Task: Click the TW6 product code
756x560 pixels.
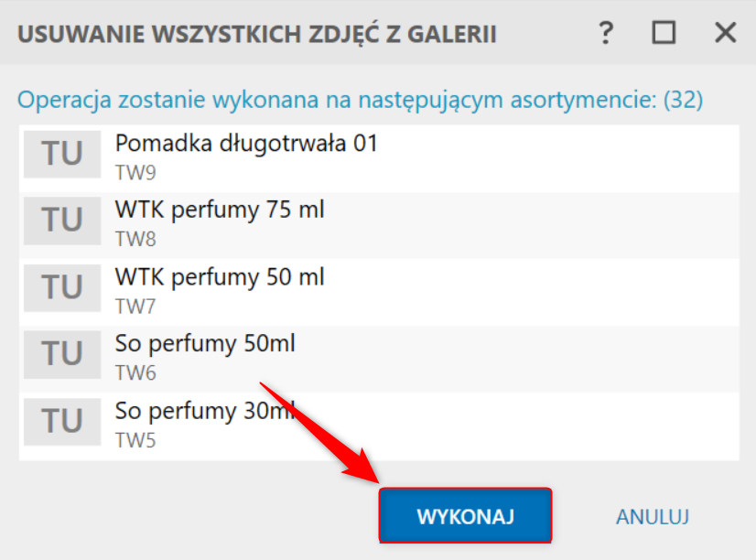Action: tap(135, 373)
